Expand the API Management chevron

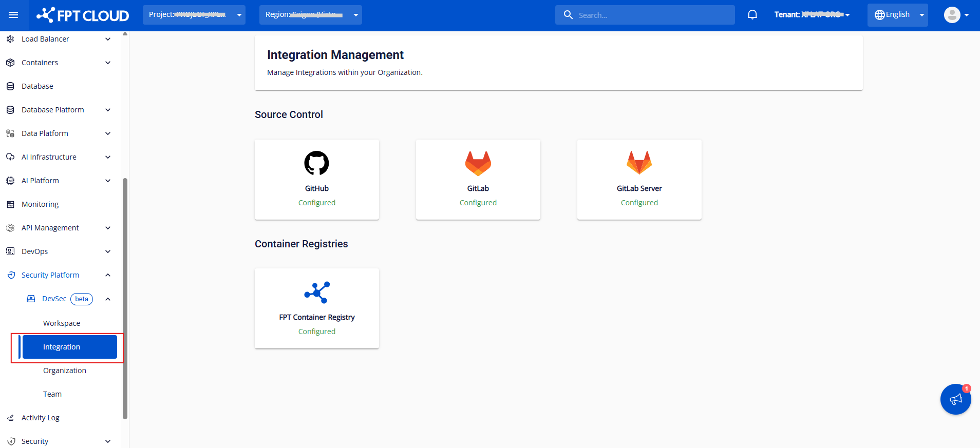[108, 228]
